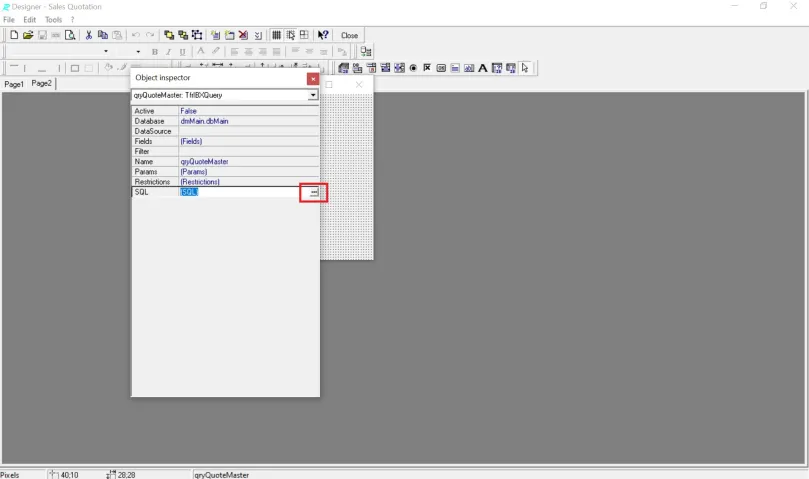Toggle Italic text formatting
The image size is (809, 479).
point(168,51)
